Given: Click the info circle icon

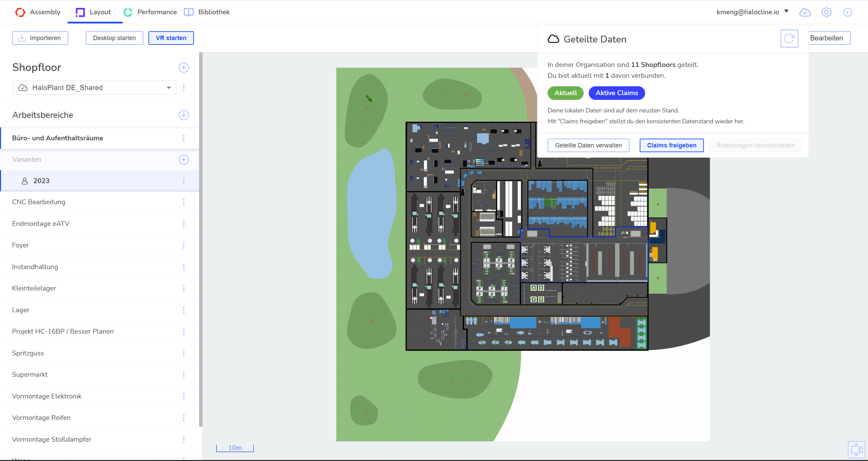Looking at the screenshot, I should click(x=847, y=12).
